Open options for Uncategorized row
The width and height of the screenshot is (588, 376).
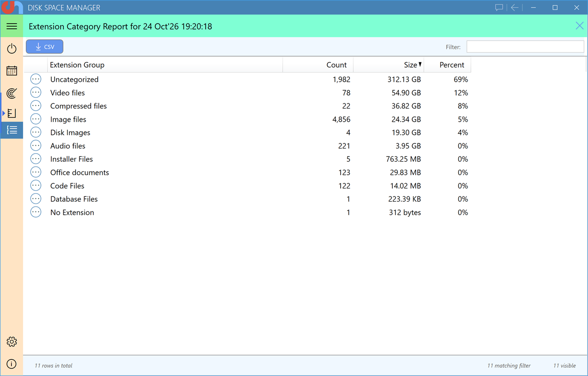pyautogui.click(x=36, y=79)
